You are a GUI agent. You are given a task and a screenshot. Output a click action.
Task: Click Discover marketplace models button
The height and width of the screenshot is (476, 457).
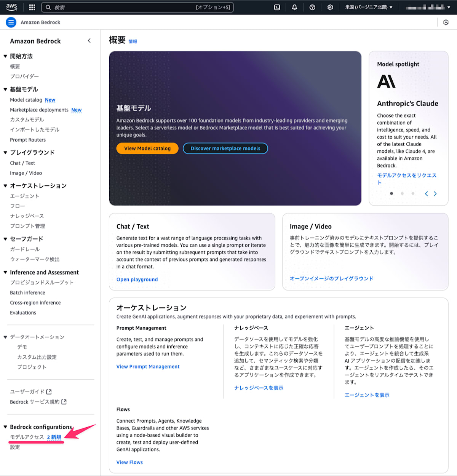(x=225, y=149)
